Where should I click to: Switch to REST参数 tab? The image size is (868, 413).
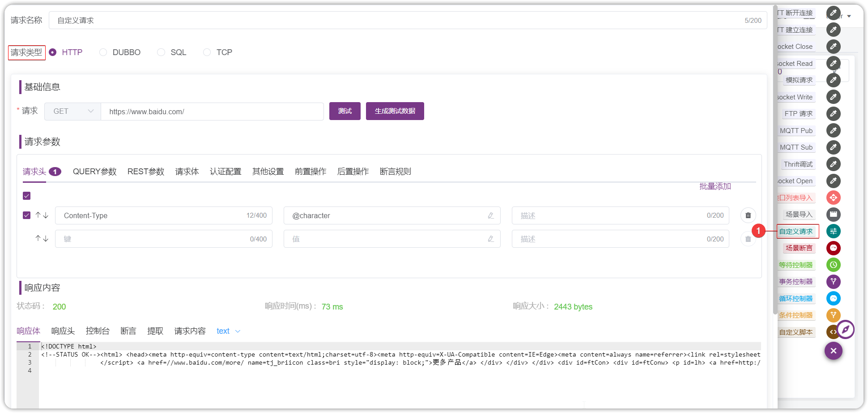(146, 172)
